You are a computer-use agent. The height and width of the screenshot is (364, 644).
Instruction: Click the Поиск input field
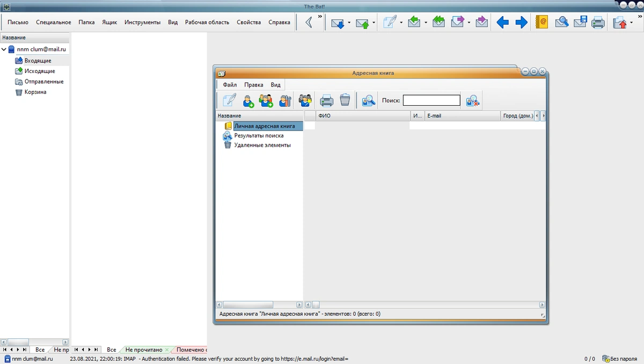pyautogui.click(x=431, y=100)
